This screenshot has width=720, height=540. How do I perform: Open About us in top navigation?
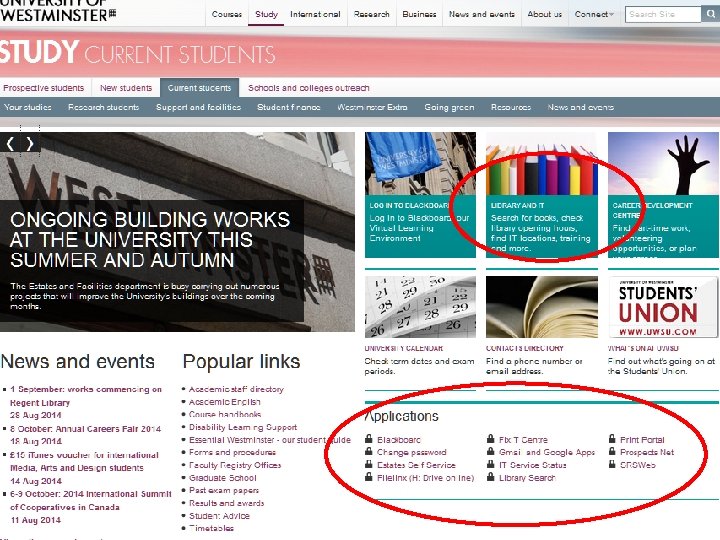[x=545, y=14]
